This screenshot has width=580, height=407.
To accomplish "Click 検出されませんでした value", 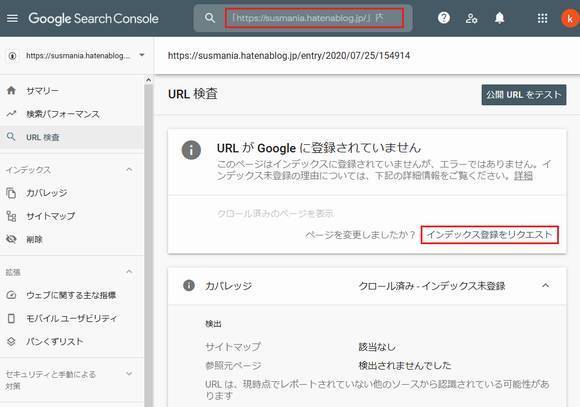I will click(405, 366).
